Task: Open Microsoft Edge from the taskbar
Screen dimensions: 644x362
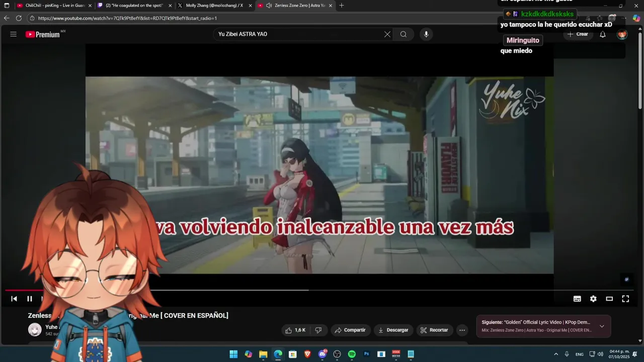Action: (x=278, y=354)
